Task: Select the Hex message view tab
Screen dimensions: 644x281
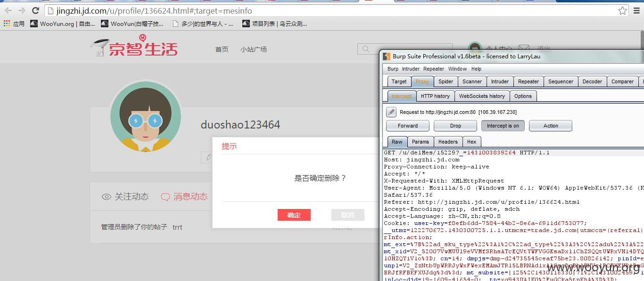Action: click(x=471, y=142)
